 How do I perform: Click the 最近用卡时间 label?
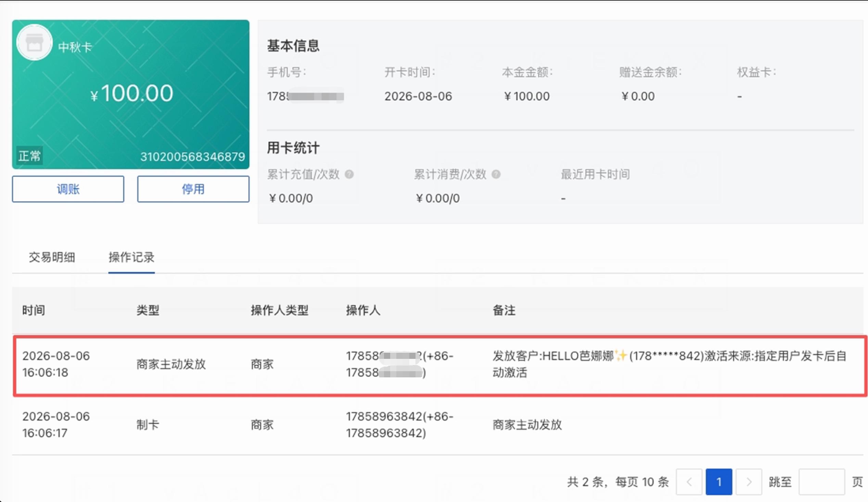click(x=596, y=174)
